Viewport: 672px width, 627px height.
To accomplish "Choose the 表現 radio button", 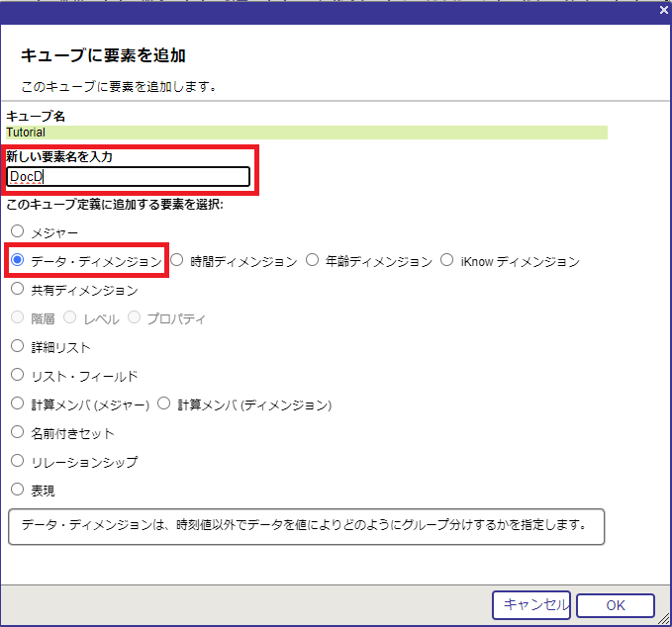I will tap(17, 490).
